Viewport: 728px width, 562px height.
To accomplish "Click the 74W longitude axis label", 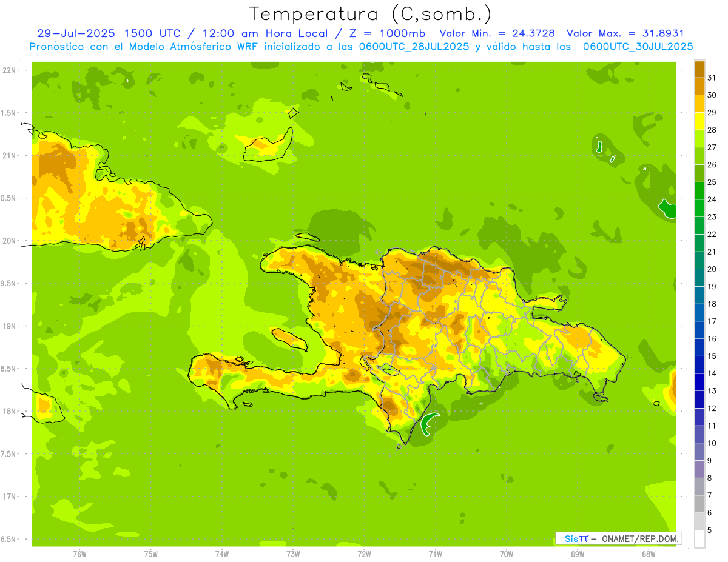I will coord(222,554).
